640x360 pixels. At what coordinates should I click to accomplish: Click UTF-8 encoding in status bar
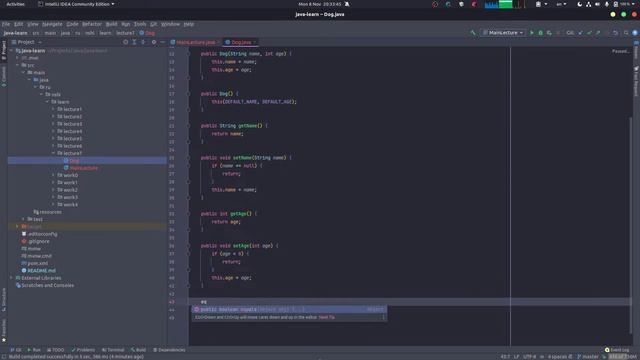coord(529,356)
